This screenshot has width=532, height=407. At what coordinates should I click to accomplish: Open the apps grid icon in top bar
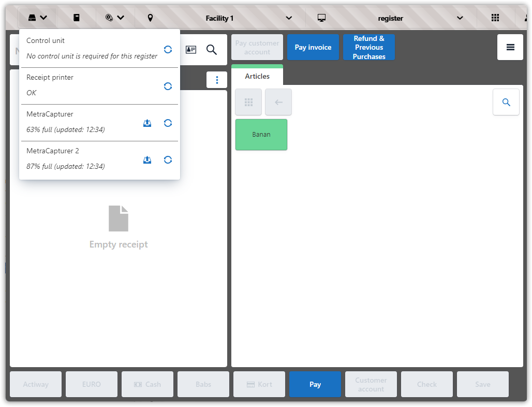495,18
